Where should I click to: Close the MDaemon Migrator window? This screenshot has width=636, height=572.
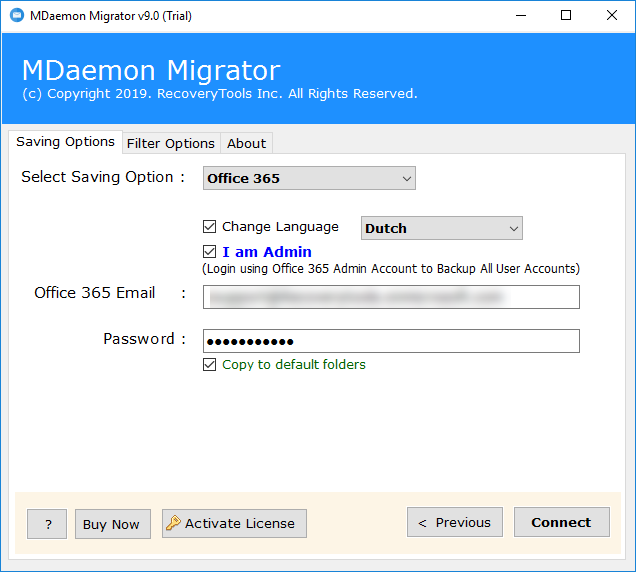point(612,15)
